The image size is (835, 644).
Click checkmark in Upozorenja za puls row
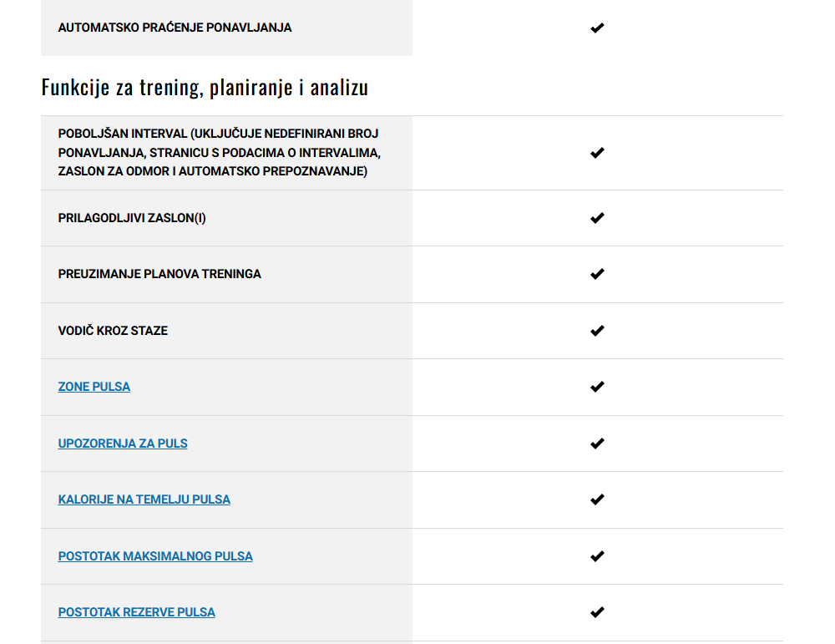597,444
